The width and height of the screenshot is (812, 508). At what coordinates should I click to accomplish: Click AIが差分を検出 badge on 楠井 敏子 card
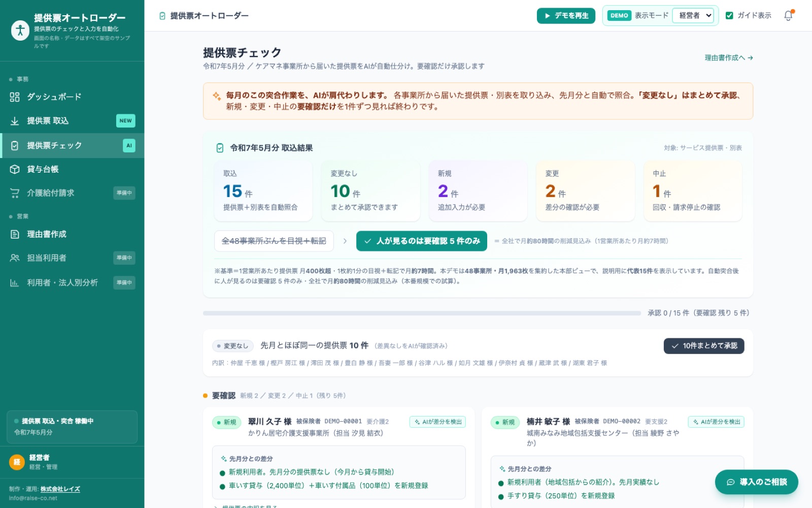pyautogui.click(x=716, y=422)
